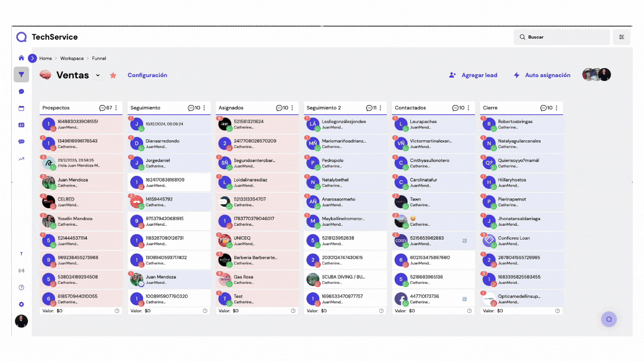Click the Buscar search field
Viewport: 644px width, 362px height.
pyautogui.click(x=561, y=37)
